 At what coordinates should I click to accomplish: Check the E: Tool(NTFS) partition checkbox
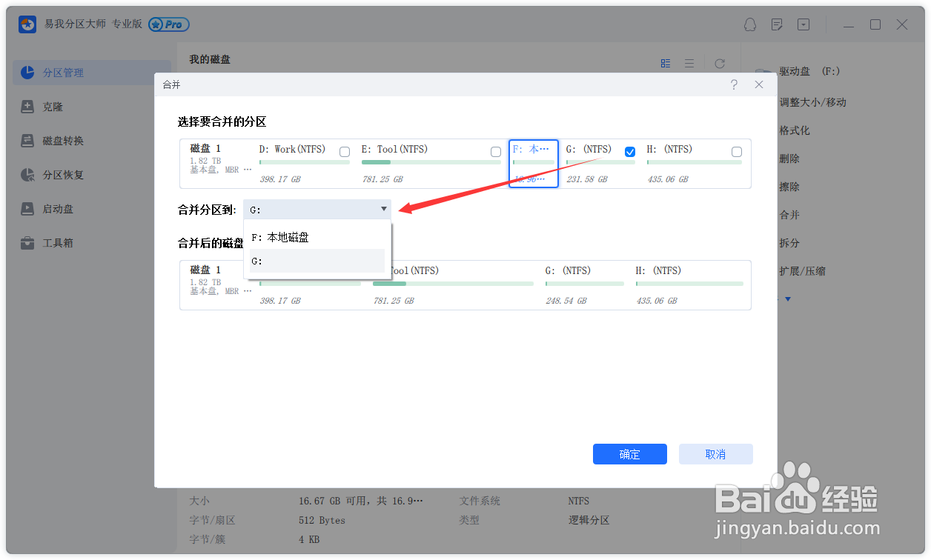tap(496, 152)
